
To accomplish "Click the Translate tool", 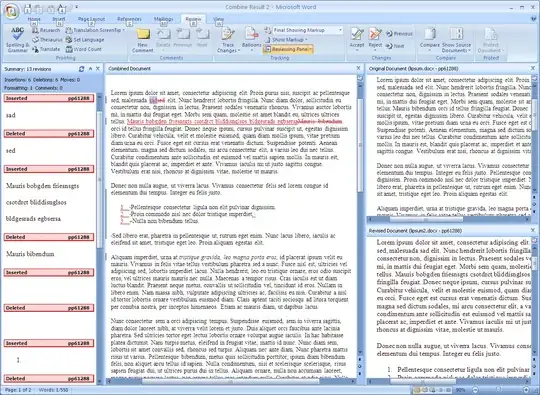I will click(x=46, y=49).
